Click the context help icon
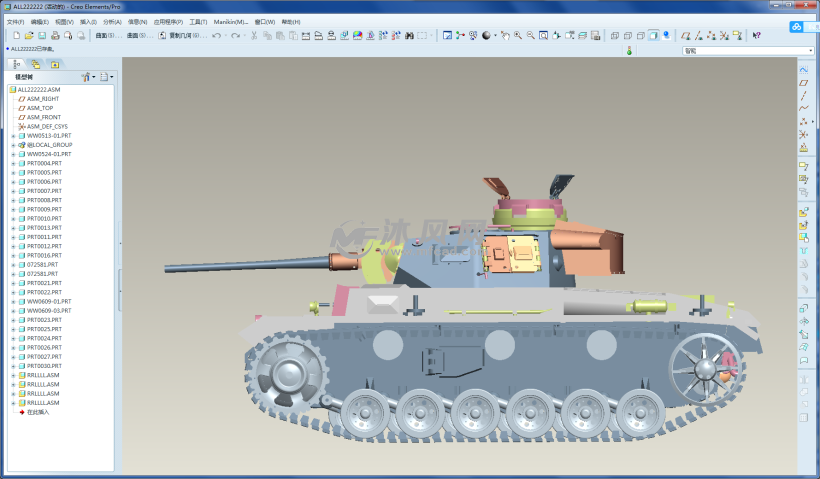 coord(756,35)
